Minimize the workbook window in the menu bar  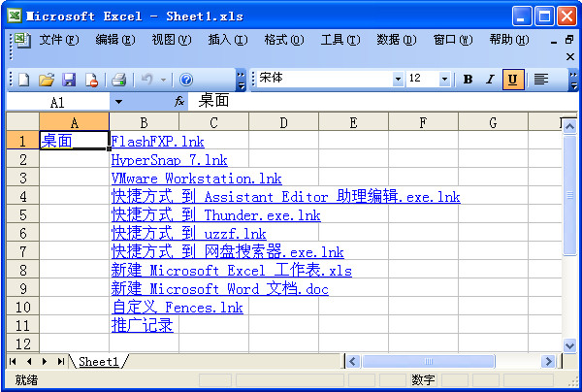point(554,41)
